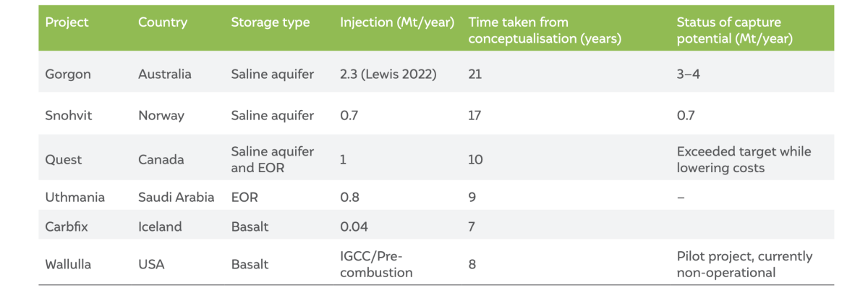
Task: Select the Status of capture potential header
Action: [735, 30]
